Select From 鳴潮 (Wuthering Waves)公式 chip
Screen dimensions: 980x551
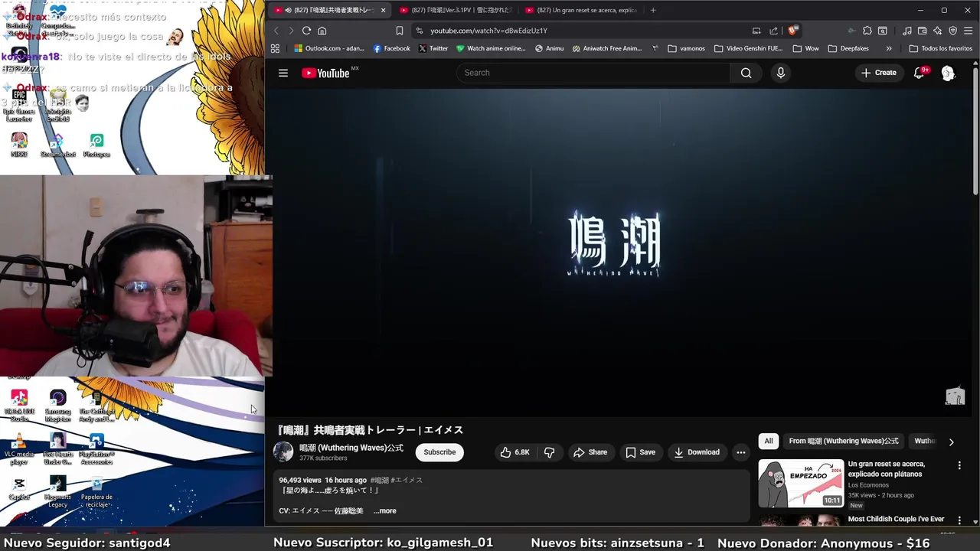pyautogui.click(x=844, y=441)
